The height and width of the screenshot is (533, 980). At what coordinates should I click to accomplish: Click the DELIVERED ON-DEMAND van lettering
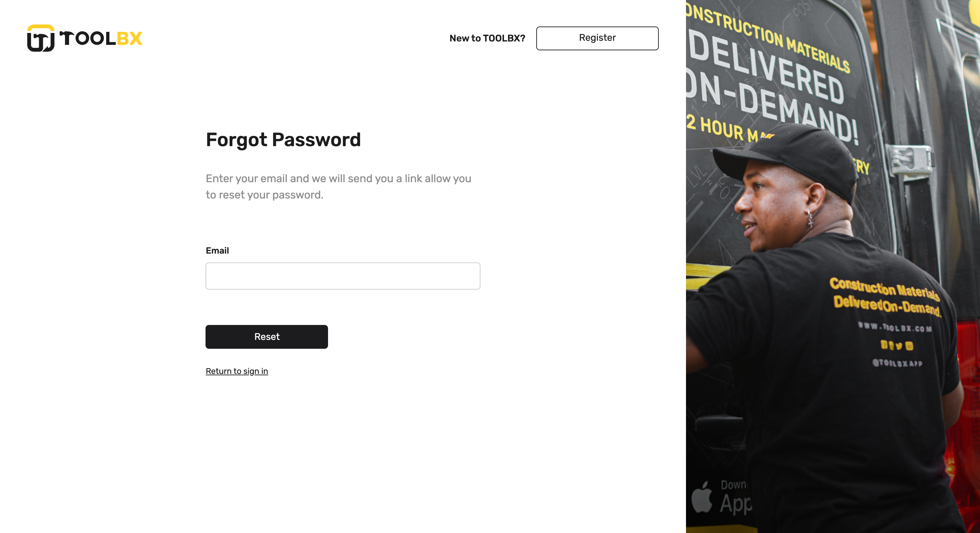772,87
